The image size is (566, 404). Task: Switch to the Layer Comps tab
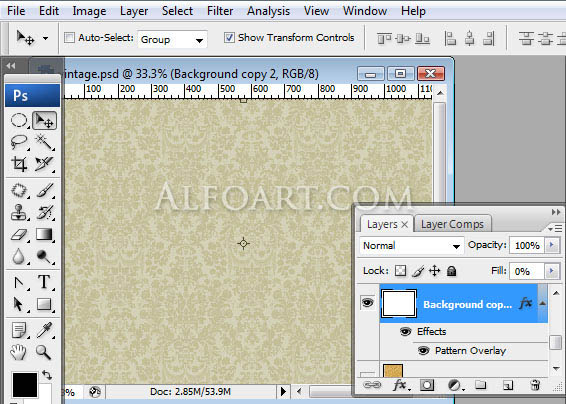click(x=452, y=224)
